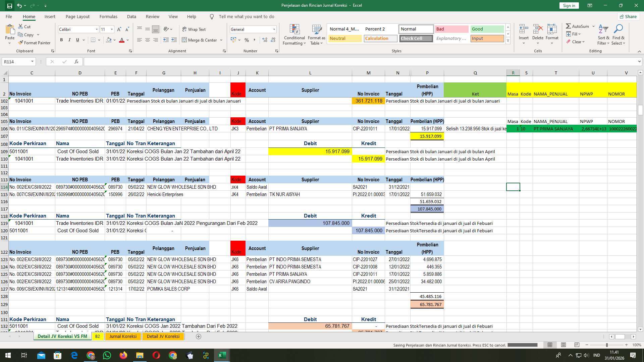Viewport: 644px width, 362px height.
Task: Switch to the Formulas ribbon tab
Action: 108,16
